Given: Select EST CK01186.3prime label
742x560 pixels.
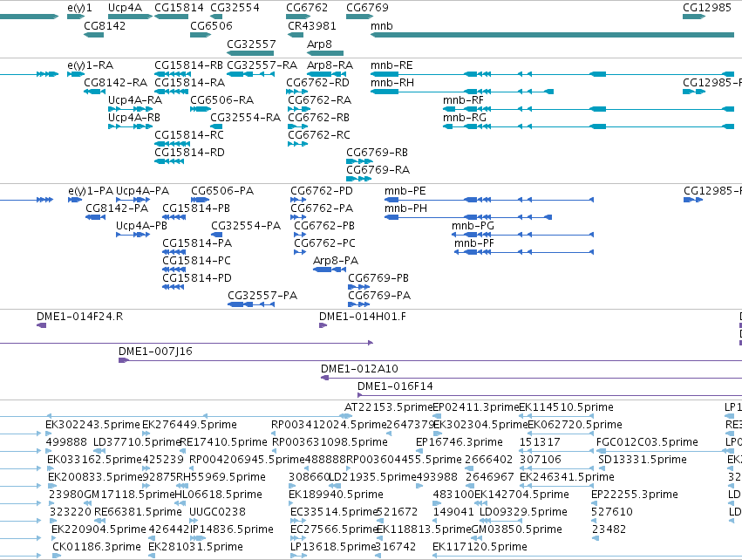Looking at the screenshot, I should (x=97, y=547).
